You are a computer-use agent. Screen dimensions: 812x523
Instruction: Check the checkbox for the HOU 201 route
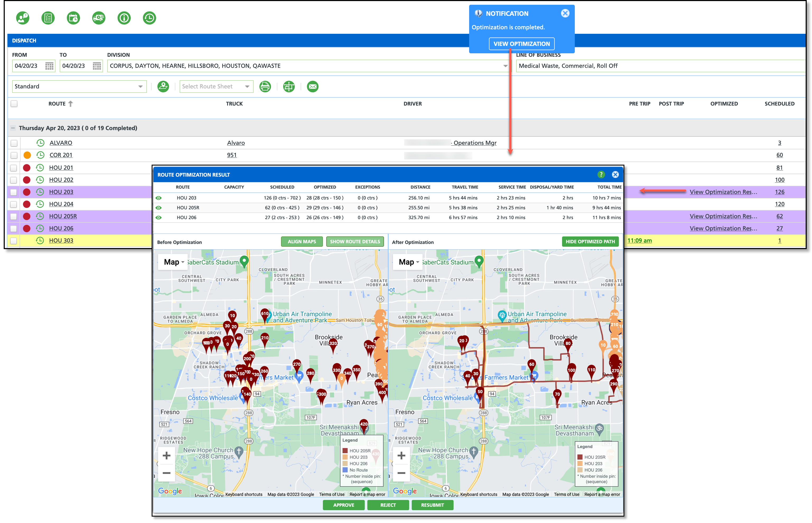tap(13, 168)
